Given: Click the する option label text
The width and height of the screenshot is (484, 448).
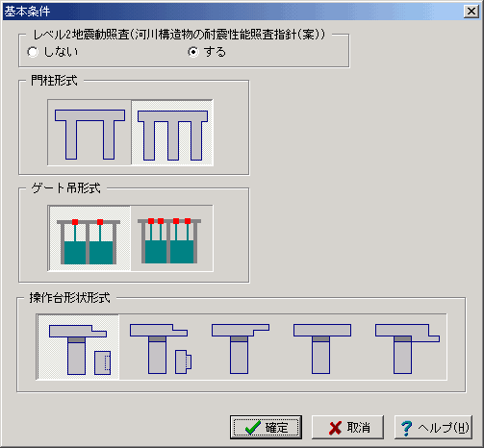Looking at the screenshot, I should [215, 52].
